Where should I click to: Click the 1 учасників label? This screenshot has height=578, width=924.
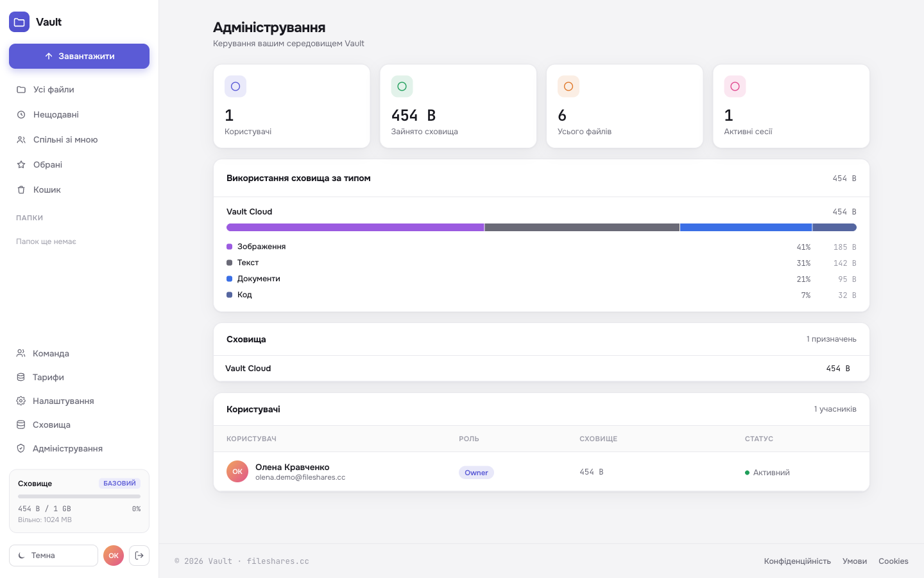click(x=835, y=409)
